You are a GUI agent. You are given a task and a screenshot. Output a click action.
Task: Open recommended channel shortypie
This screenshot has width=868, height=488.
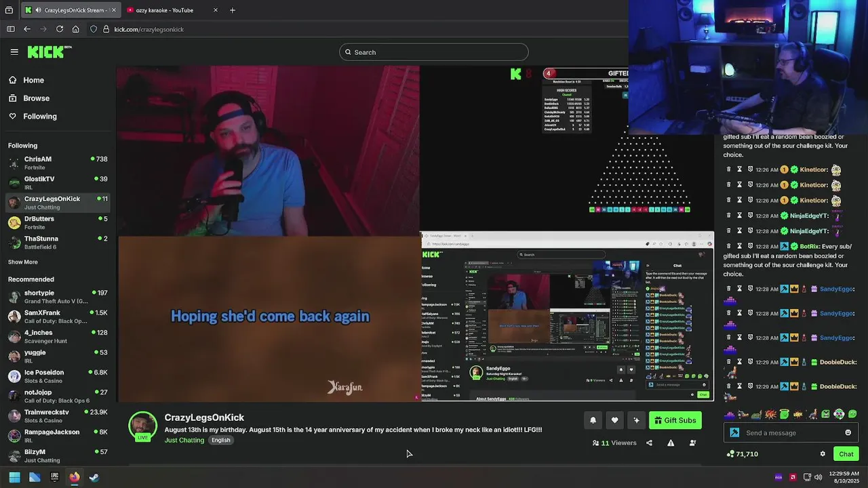tap(58, 296)
